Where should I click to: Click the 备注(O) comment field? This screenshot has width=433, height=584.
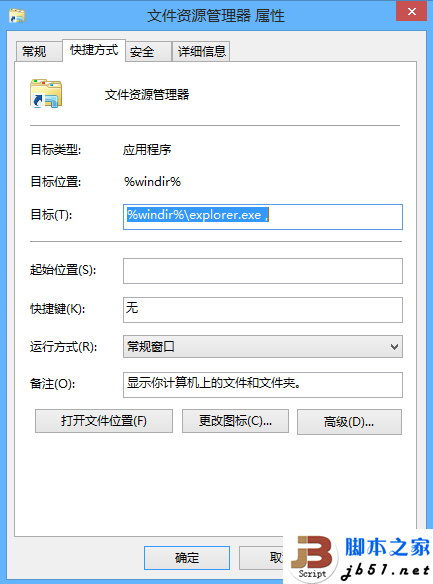pos(263,385)
